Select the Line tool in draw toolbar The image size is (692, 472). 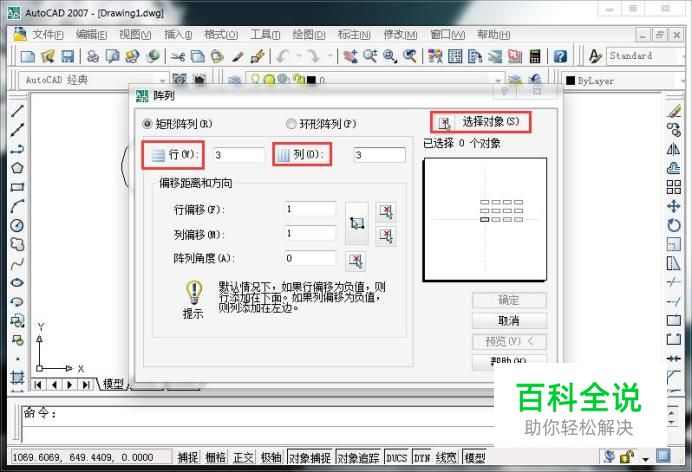point(17,111)
